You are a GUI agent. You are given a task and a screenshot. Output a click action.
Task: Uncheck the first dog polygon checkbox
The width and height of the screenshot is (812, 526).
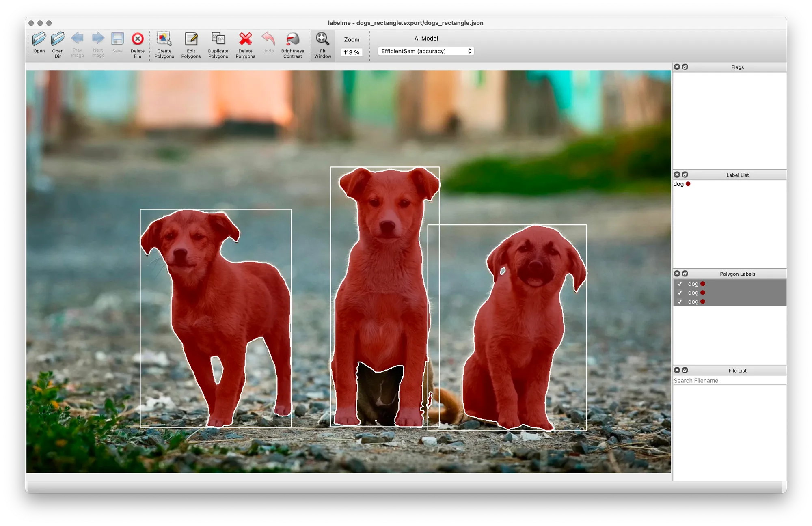[x=680, y=284]
